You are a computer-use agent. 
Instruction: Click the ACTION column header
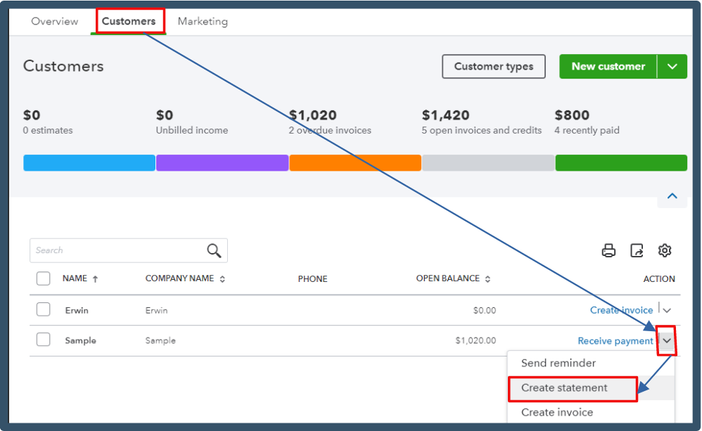point(659,279)
